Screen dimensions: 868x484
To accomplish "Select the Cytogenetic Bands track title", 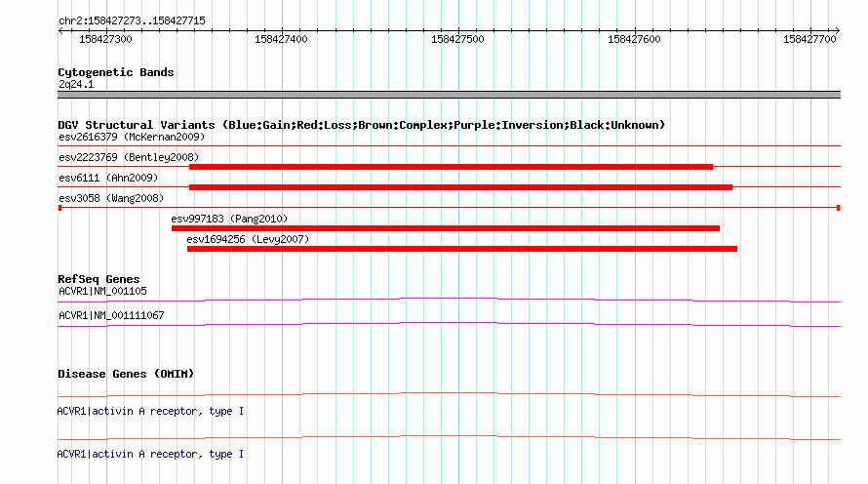I will click(116, 72).
